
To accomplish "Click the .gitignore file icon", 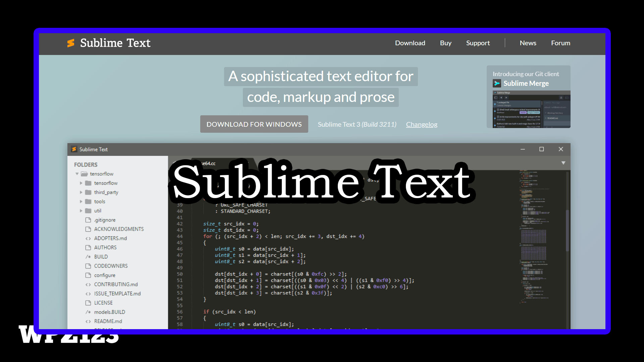I will coord(88,220).
